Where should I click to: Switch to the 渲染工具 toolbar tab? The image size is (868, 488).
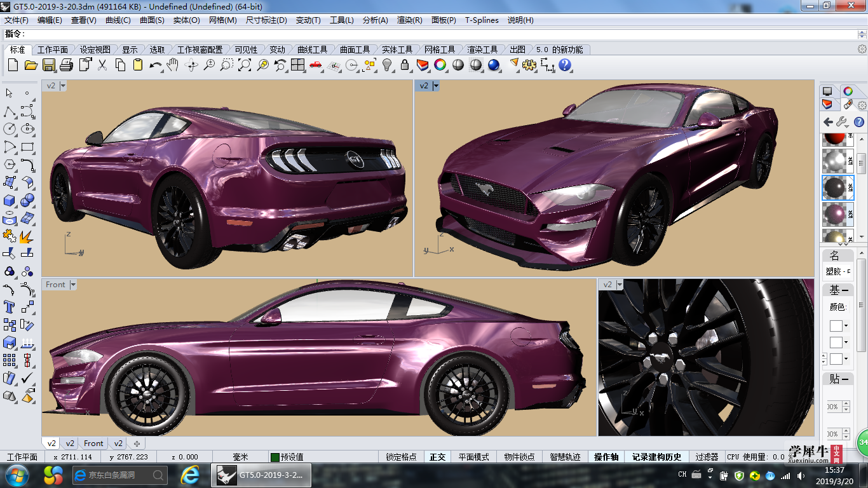click(482, 50)
